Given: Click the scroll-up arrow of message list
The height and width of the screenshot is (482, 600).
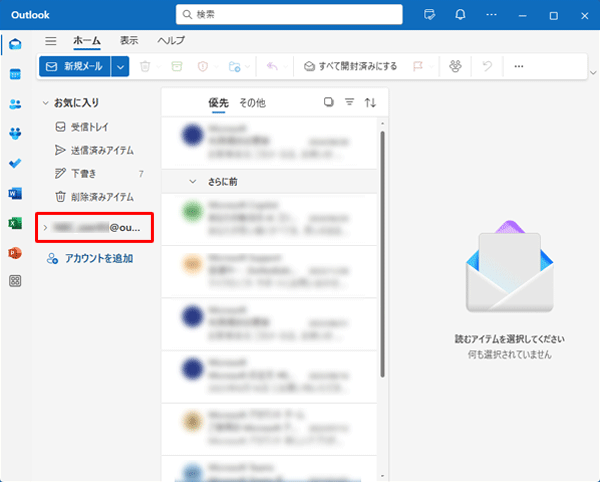Looking at the screenshot, I should click(382, 124).
